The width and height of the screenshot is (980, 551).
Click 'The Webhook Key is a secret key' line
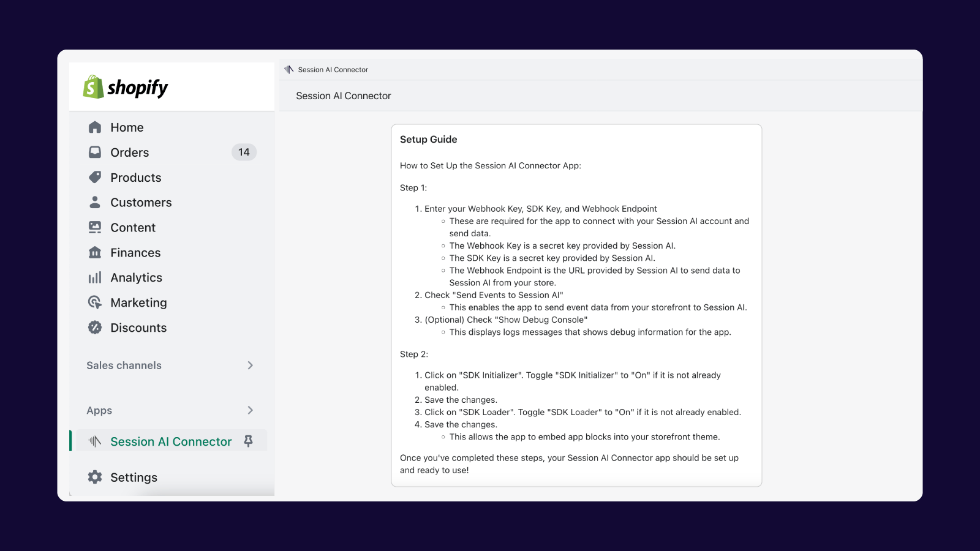(x=562, y=246)
